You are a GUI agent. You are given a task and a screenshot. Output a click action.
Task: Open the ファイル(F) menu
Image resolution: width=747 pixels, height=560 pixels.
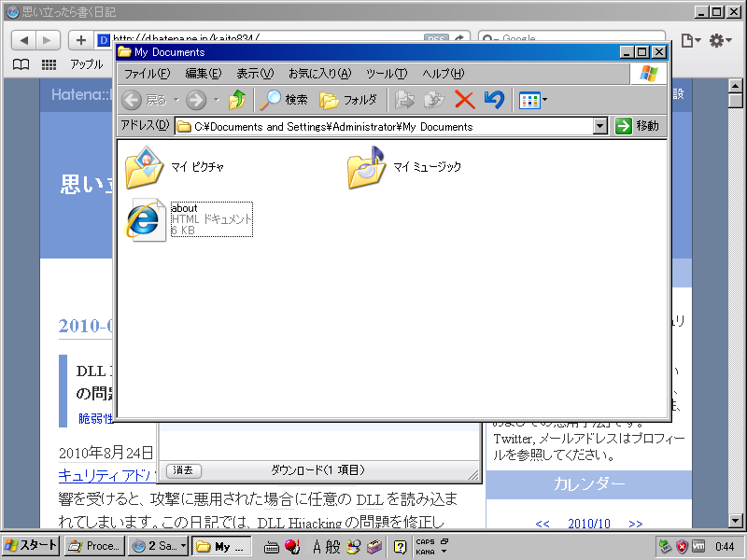(147, 74)
